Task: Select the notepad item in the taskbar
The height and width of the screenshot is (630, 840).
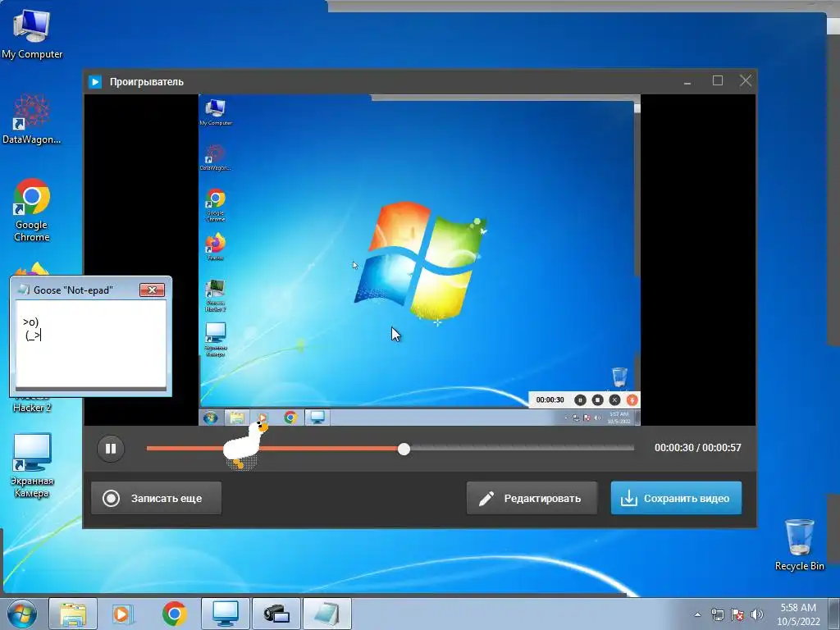Action: tap(327, 614)
